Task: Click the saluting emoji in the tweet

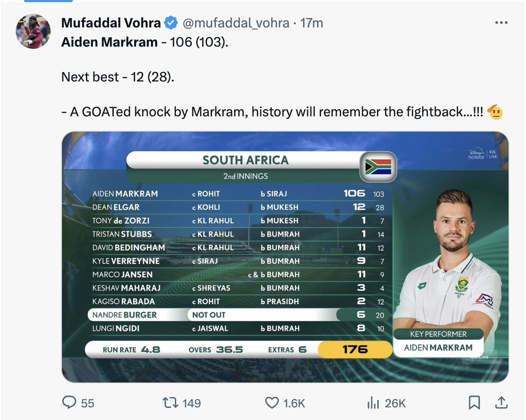Action: point(495,112)
